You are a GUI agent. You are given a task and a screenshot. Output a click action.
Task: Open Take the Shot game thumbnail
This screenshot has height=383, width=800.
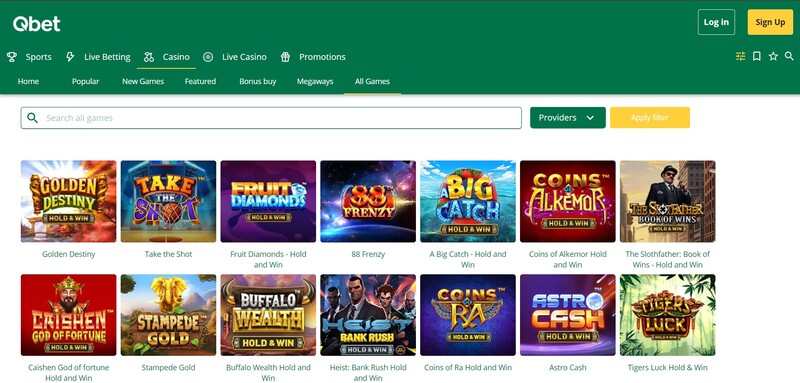168,201
